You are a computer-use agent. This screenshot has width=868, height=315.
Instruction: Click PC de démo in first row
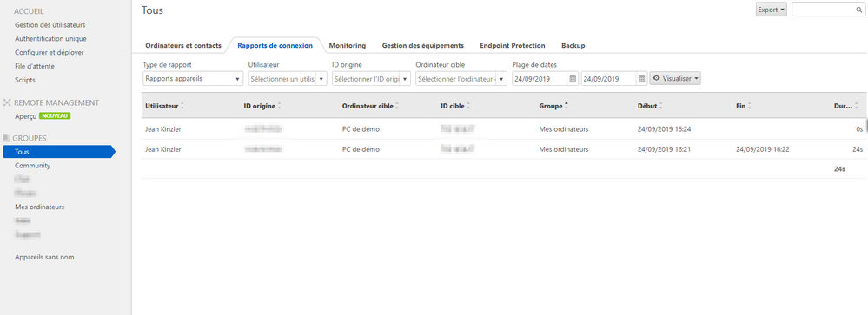point(361,129)
